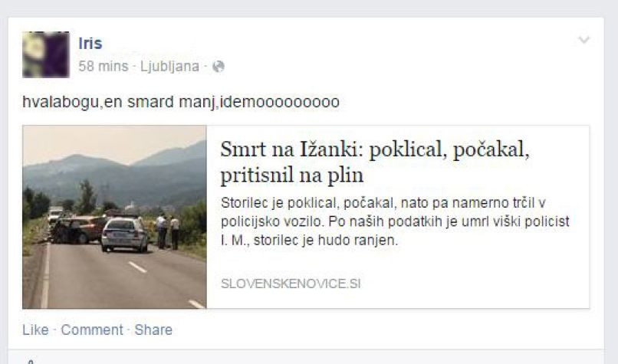The image size is (618, 364).
Task: Click the globe public privacy icon
Action: [x=219, y=67]
